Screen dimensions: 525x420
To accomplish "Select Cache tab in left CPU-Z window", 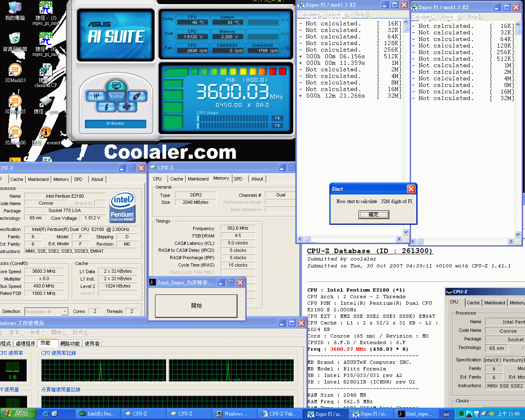I will click(x=17, y=179).
